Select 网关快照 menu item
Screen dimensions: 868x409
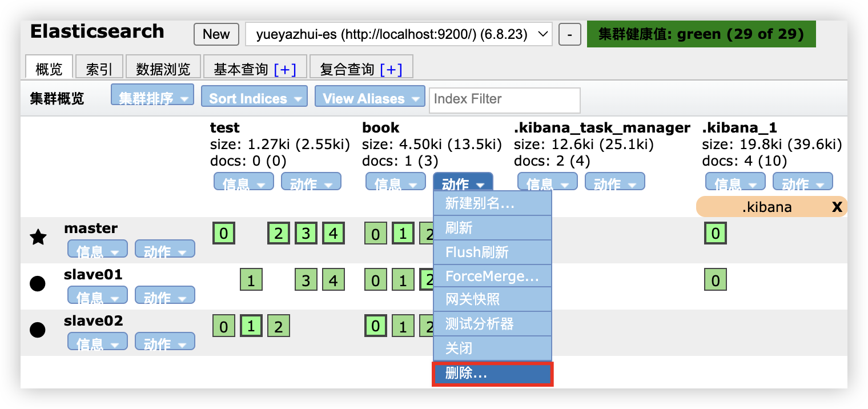tap(492, 300)
